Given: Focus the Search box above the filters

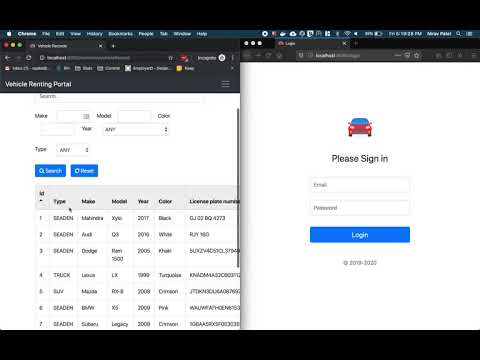Looking at the screenshot, I should tap(119, 97).
